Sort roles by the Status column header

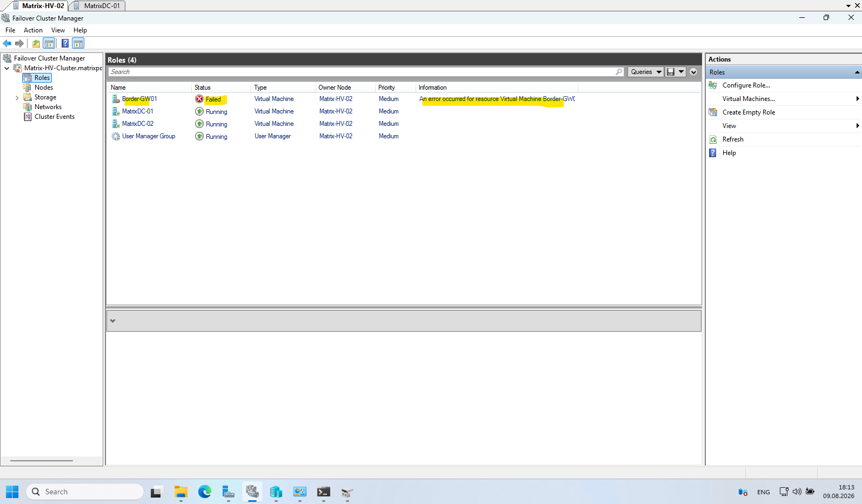coord(221,88)
